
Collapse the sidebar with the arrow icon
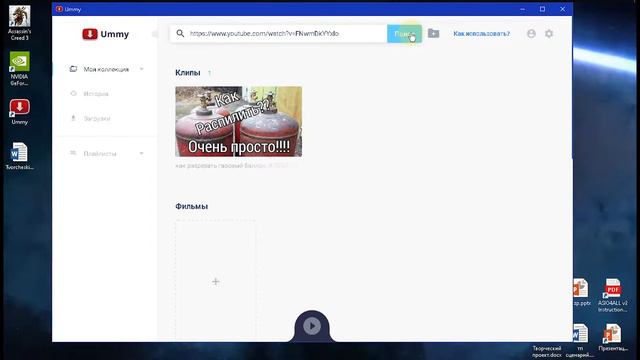coord(155,34)
